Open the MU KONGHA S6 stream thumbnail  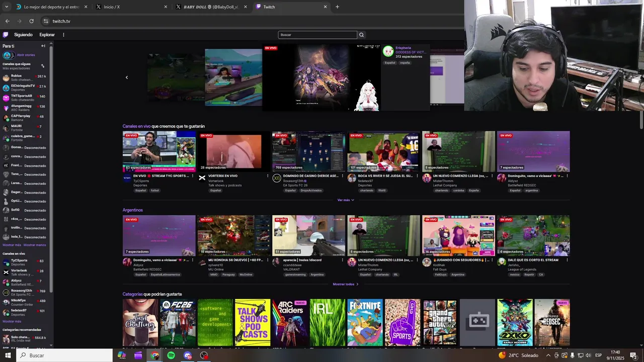(x=234, y=236)
